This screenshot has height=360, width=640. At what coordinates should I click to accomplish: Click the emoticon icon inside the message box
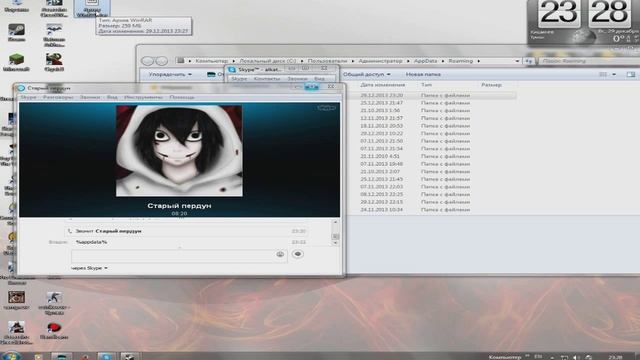pyautogui.click(x=280, y=254)
